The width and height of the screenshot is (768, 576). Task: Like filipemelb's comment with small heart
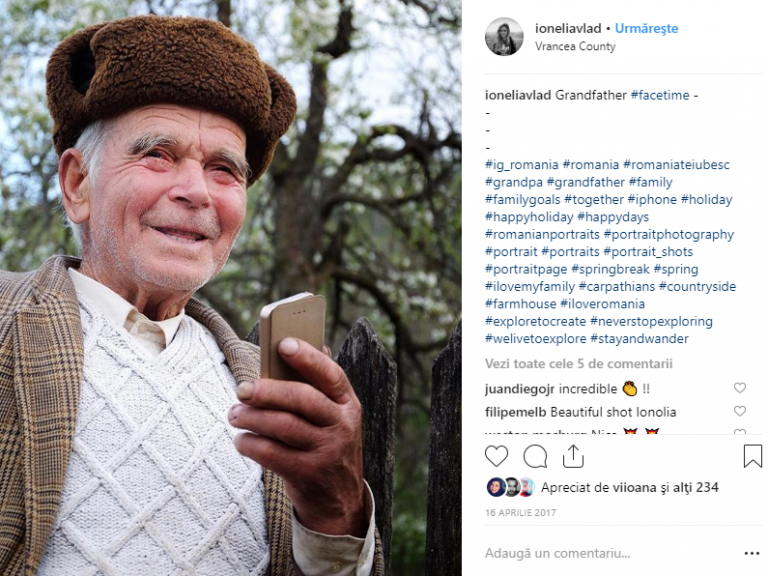pos(740,411)
